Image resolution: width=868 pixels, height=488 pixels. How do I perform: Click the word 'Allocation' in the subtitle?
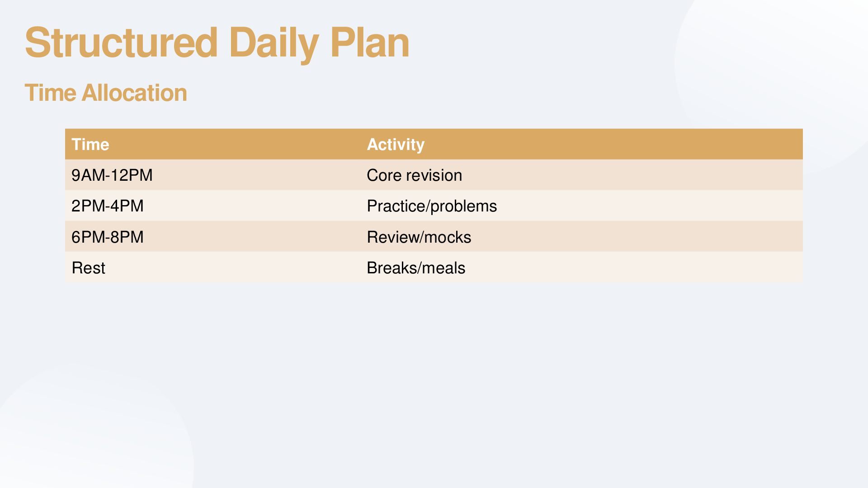click(x=134, y=93)
